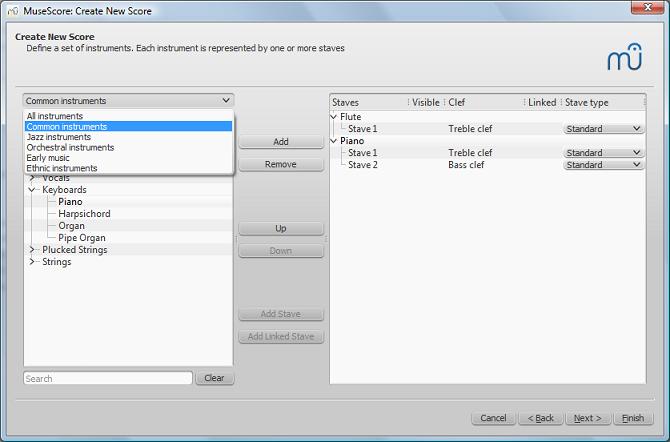Viewport: 670px width, 442px height.
Task: Click the Add button
Action: point(281,142)
